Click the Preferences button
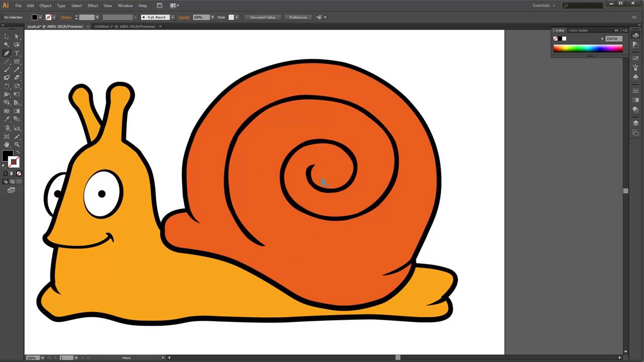Screen dimensions: 644x362 pyautogui.click(x=298, y=17)
